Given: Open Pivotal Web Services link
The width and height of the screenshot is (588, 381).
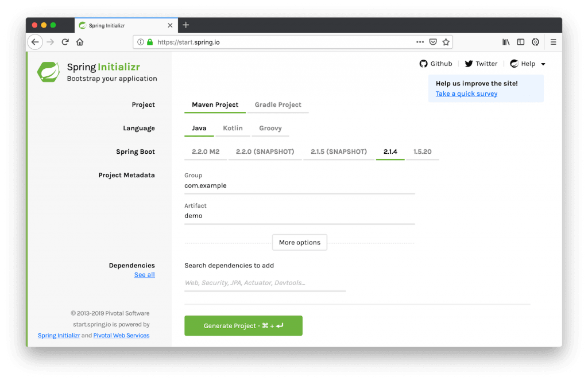Looking at the screenshot, I should point(122,336).
